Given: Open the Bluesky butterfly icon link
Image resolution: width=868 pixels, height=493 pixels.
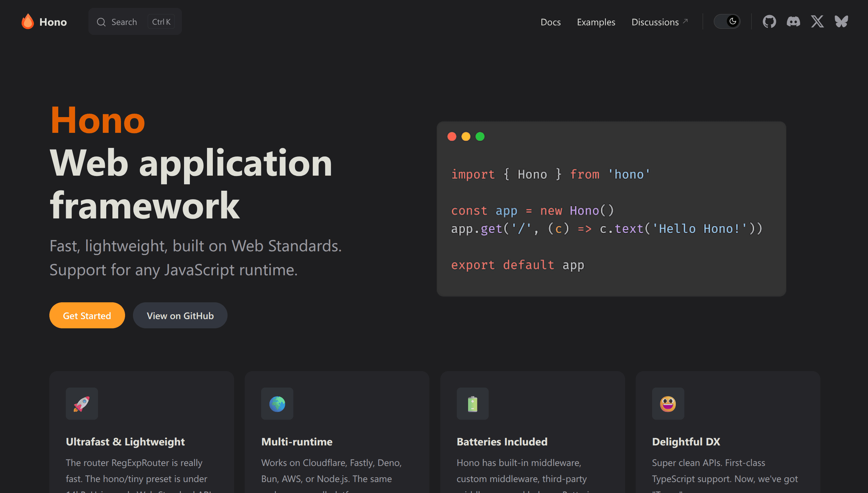Looking at the screenshot, I should click(x=841, y=22).
